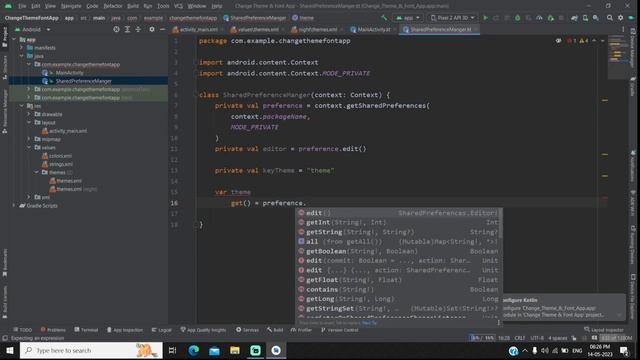Expand the manifests folder
Viewport: 640px width, 360px height.
[x=22, y=48]
